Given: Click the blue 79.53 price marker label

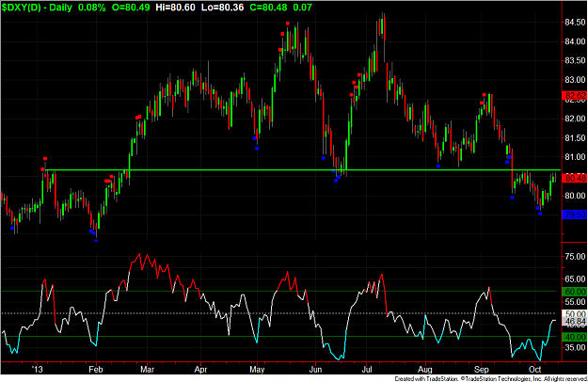Looking at the screenshot, I should [x=575, y=215].
